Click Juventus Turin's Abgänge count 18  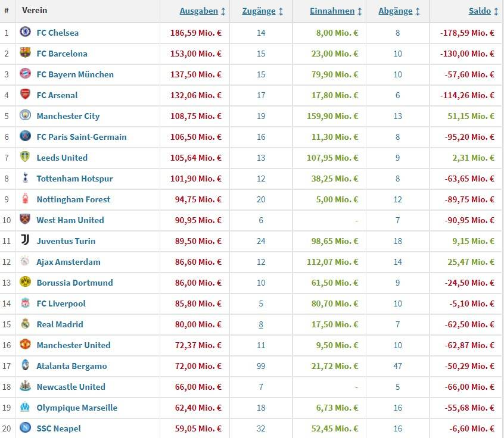[397, 241]
